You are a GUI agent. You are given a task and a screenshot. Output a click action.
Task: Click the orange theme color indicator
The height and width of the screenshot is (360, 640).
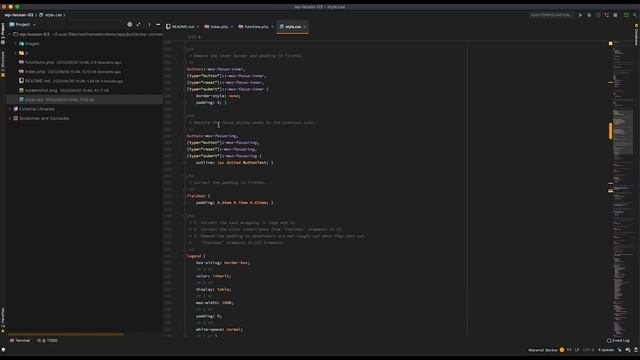562,350
